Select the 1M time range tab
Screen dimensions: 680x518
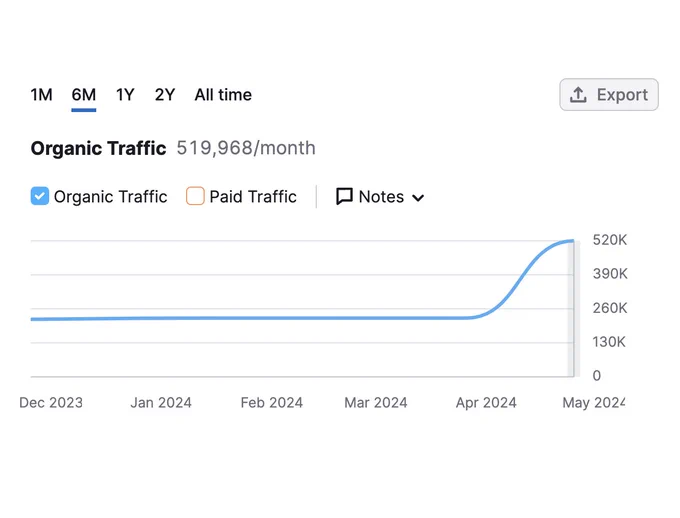click(42, 95)
